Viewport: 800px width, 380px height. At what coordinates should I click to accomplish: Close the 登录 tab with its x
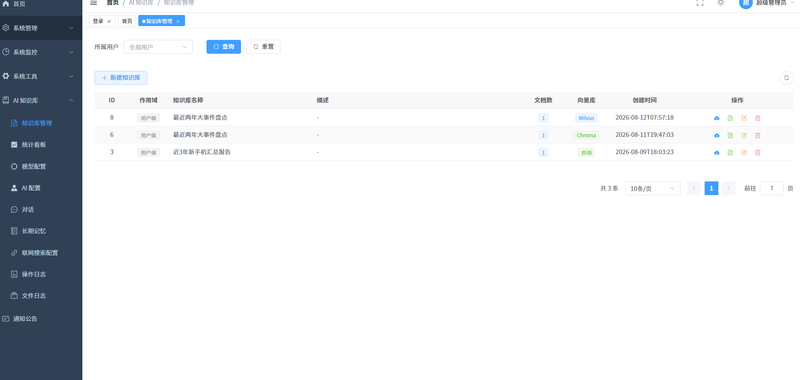pyautogui.click(x=109, y=21)
